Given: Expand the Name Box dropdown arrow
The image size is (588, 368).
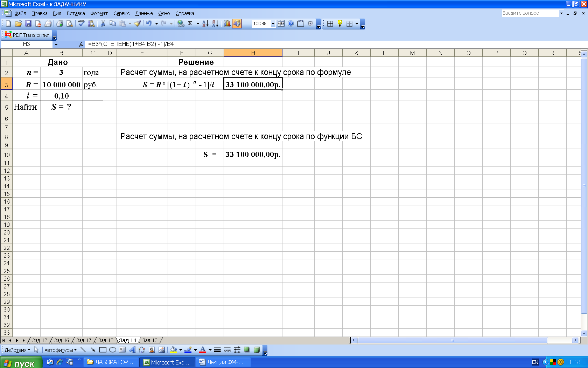Looking at the screenshot, I should 56,44.
